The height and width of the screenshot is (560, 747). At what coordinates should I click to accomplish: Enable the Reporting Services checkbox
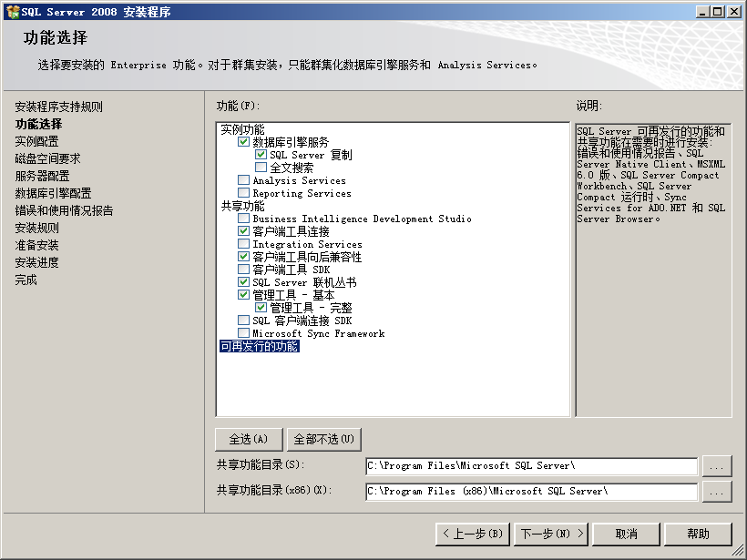pos(243,193)
